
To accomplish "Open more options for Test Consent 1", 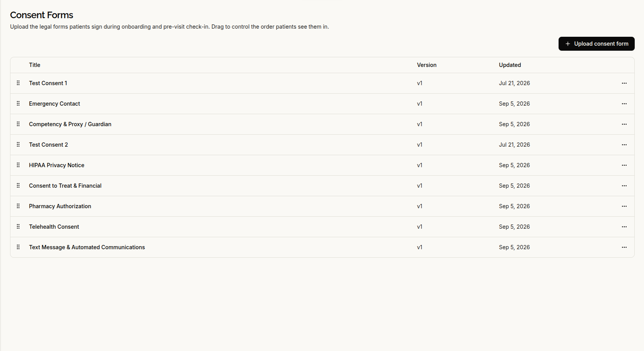I will coord(624,83).
